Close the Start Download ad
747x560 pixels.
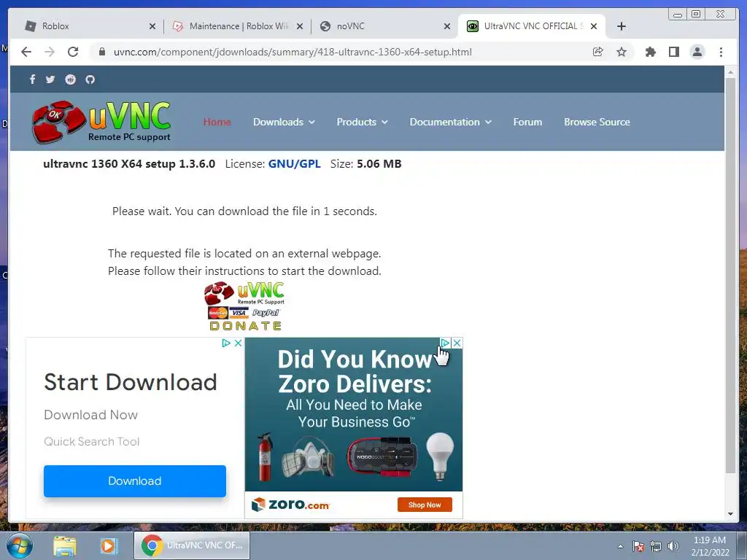click(239, 343)
